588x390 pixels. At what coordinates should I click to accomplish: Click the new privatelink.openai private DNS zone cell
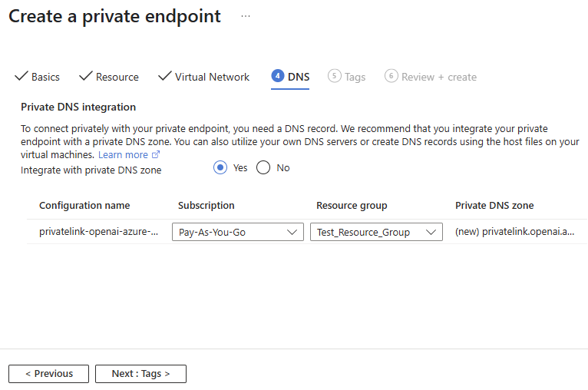point(514,232)
